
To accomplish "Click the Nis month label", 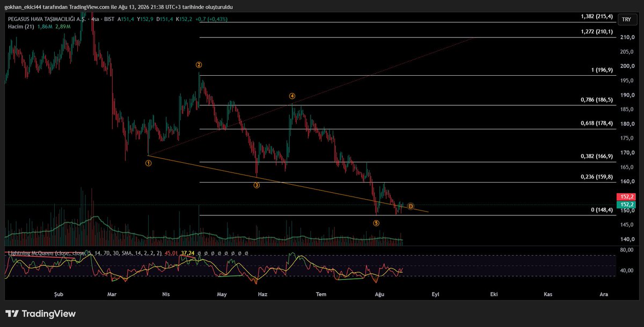I will click(166, 294).
